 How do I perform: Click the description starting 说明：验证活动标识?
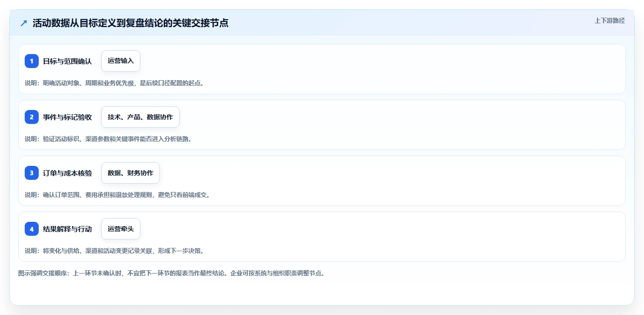(108, 139)
